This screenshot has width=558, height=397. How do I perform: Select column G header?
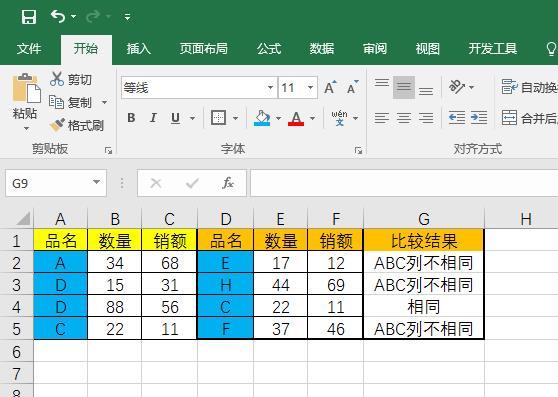pyautogui.click(x=424, y=219)
